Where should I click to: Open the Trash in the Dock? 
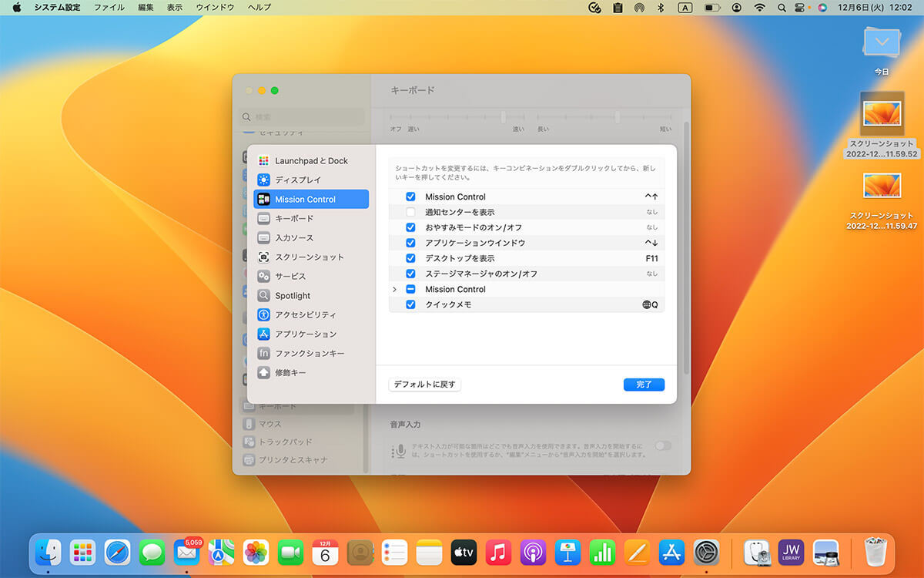pos(874,552)
